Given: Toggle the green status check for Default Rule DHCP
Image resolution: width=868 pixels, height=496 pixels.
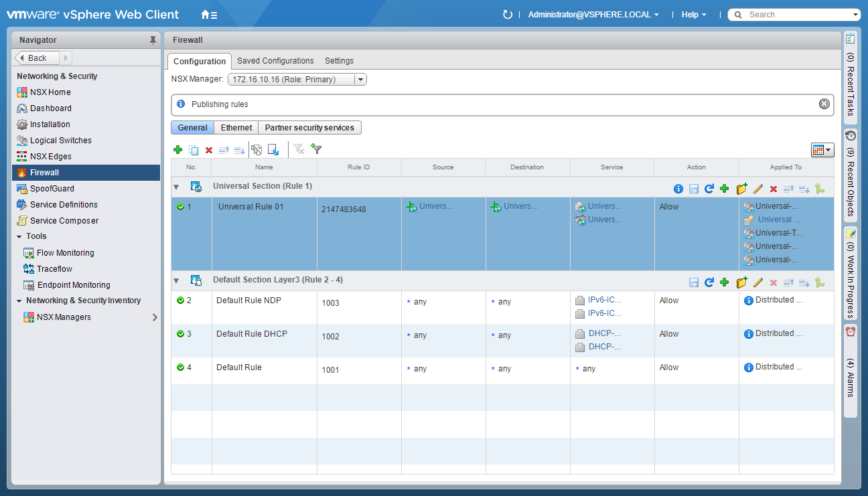Looking at the screenshot, I should point(180,334).
